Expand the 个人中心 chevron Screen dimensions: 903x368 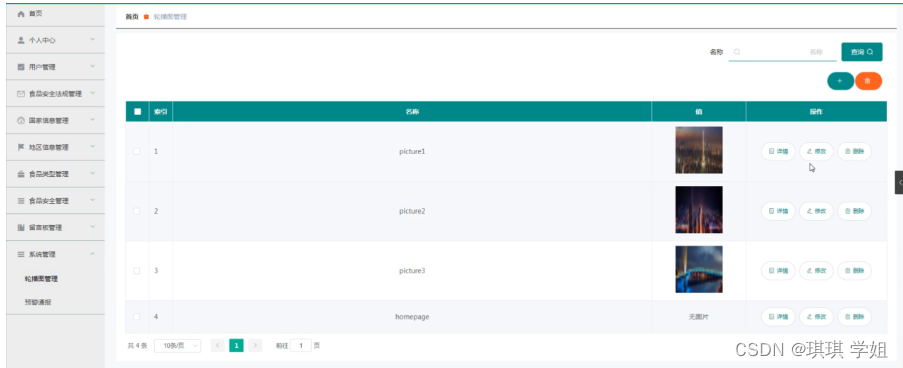coord(93,40)
